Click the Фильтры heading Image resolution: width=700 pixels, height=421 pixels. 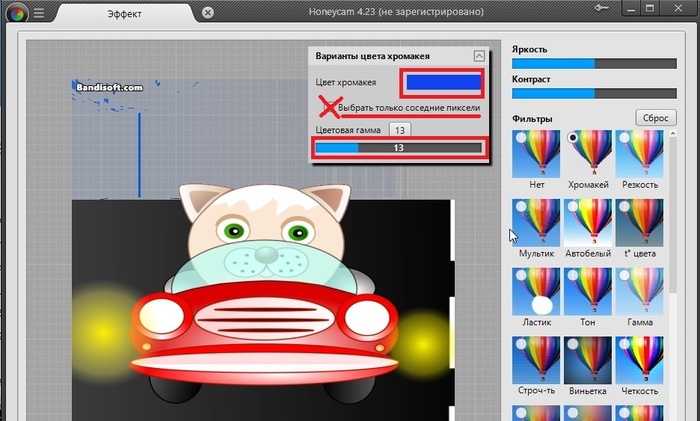532,119
